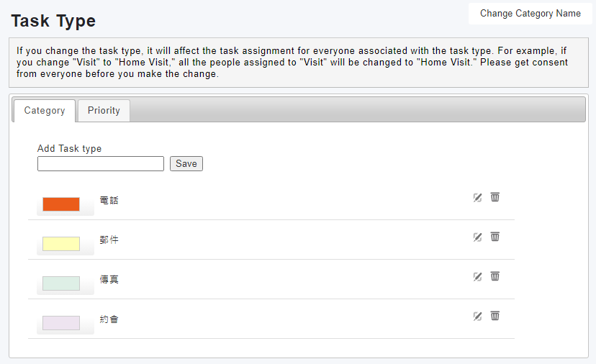Screen dimensions: 596x364
Task: Switch to the Priority tab
Action: 104,111
